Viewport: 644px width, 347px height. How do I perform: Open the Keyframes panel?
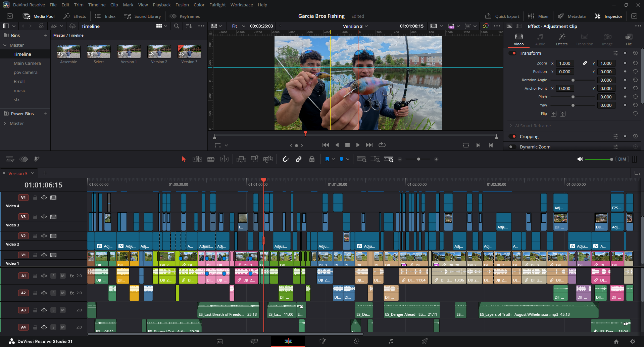click(184, 16)
